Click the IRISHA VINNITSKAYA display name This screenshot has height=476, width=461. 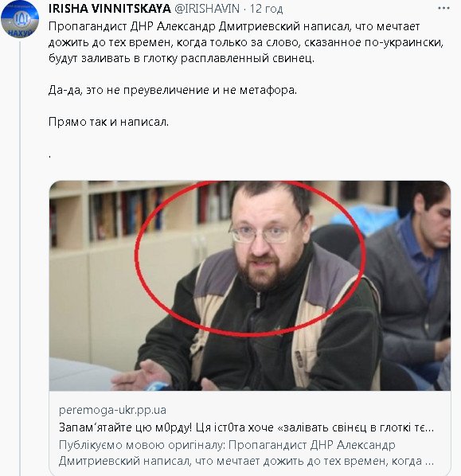(x=110, y=9)
